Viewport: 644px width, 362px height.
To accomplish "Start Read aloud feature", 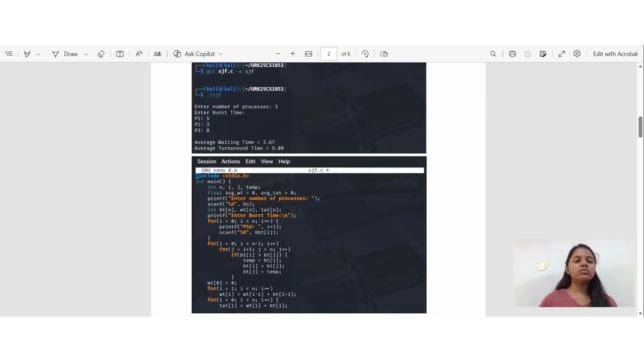I will (x=139, y=54).
